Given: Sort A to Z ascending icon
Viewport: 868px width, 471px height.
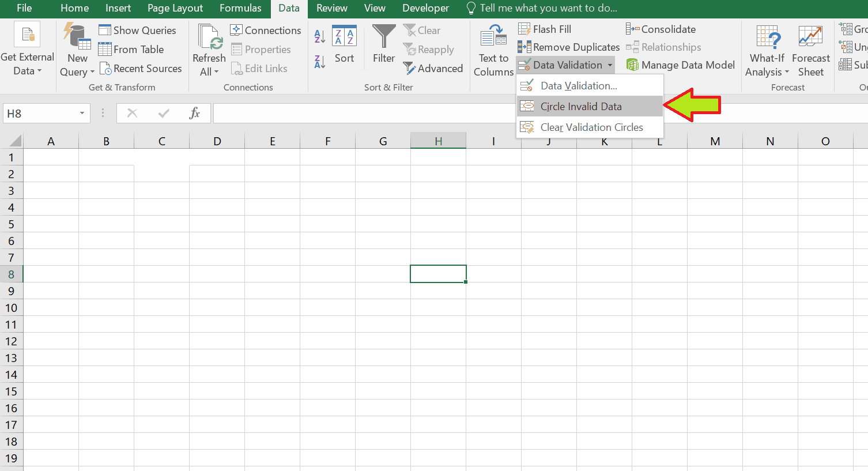Looking at the screenshot, I should (x=320, y=36).
